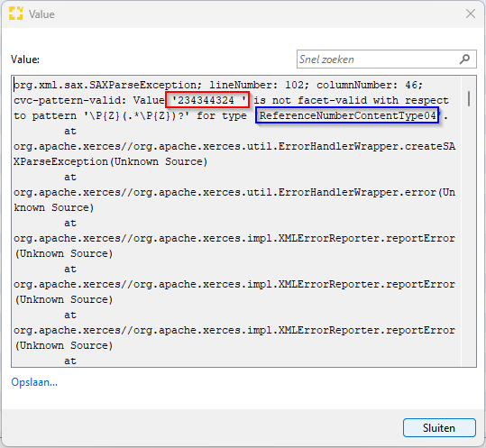
Task: Click the Sluiten button
Action: click(x=439, y=427)
